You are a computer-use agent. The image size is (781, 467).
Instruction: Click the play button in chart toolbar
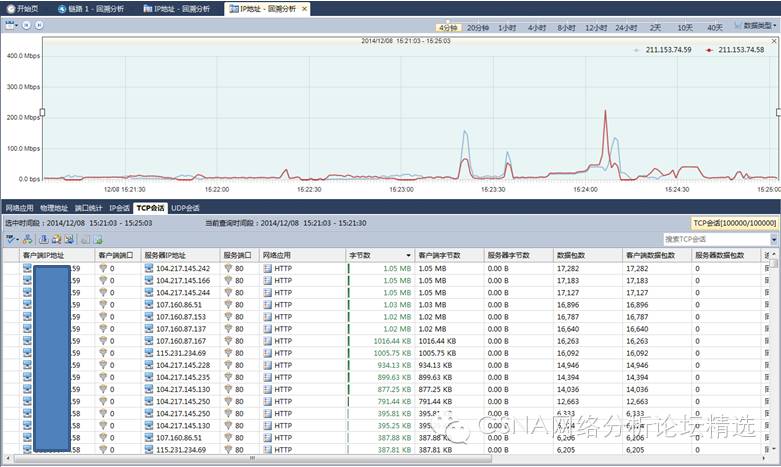click(x=38, y=25)
